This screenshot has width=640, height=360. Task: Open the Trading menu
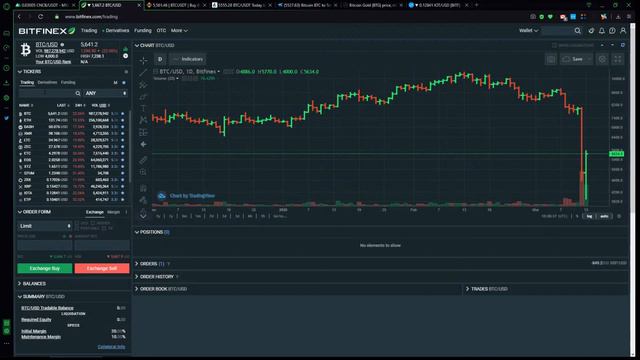89,31
